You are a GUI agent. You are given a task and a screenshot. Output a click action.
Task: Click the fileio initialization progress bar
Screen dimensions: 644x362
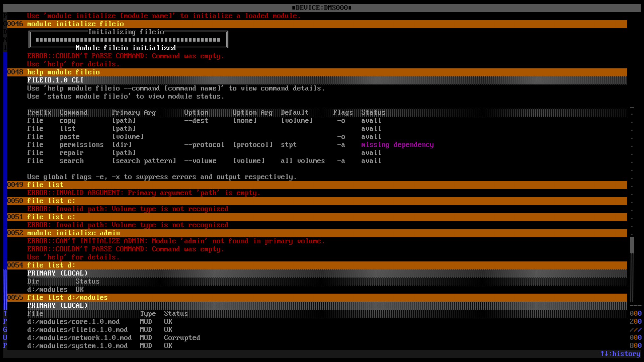click(x=128, y=40)
